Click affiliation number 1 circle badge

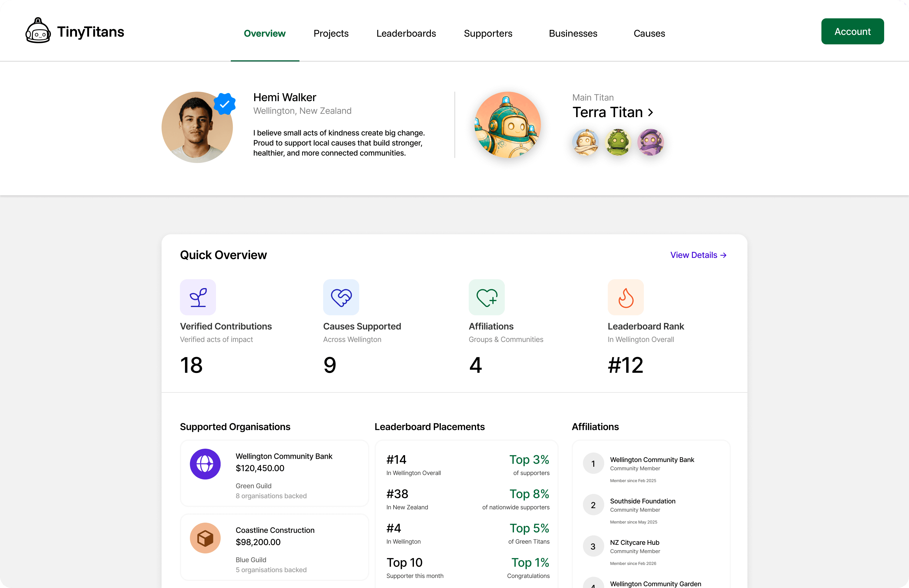[593, 463]
